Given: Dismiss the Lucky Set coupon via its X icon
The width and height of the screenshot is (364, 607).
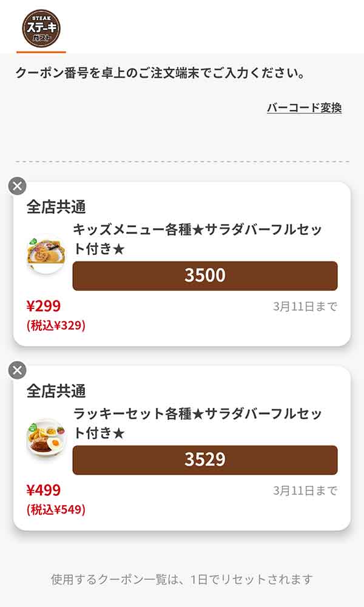Looking at the screenshot, I should tap(16, 369).
